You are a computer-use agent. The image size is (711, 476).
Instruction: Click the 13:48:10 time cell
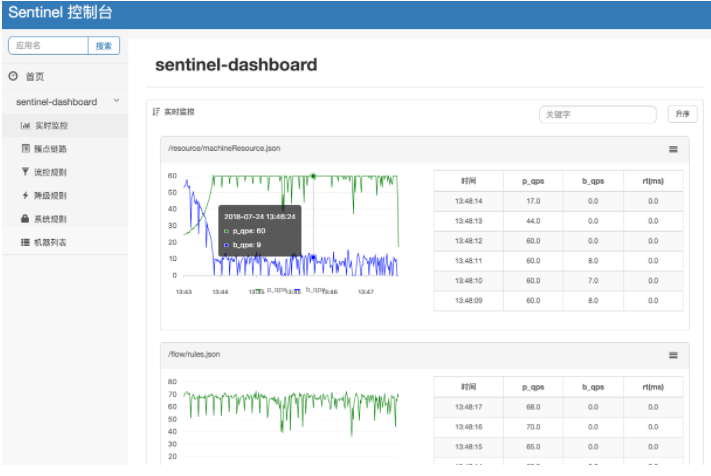click(468, 281)
